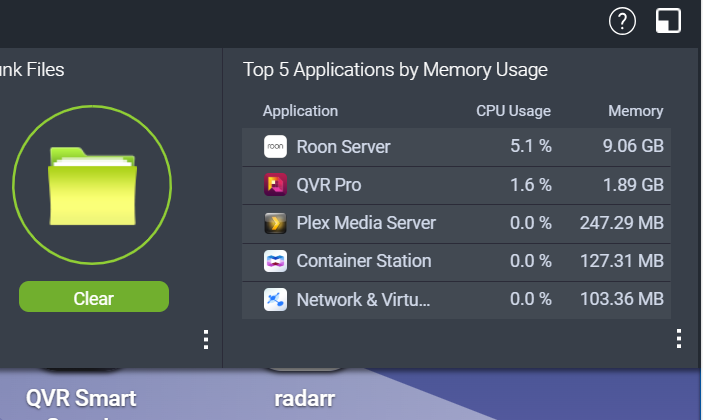Click the 5.1 % CPU usage value
The height and width of the screenshot is (420, 703).
tap(531, 146)
